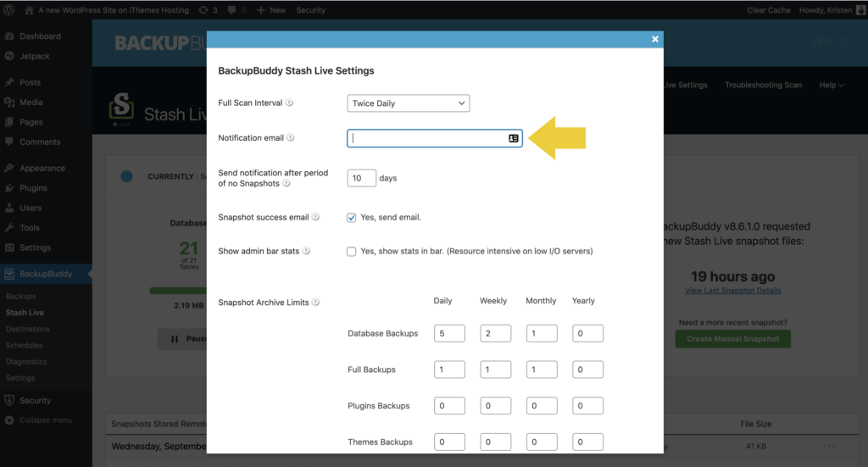Click Create Manual Snapshot button
868x467 pixels.
(733, 339)
